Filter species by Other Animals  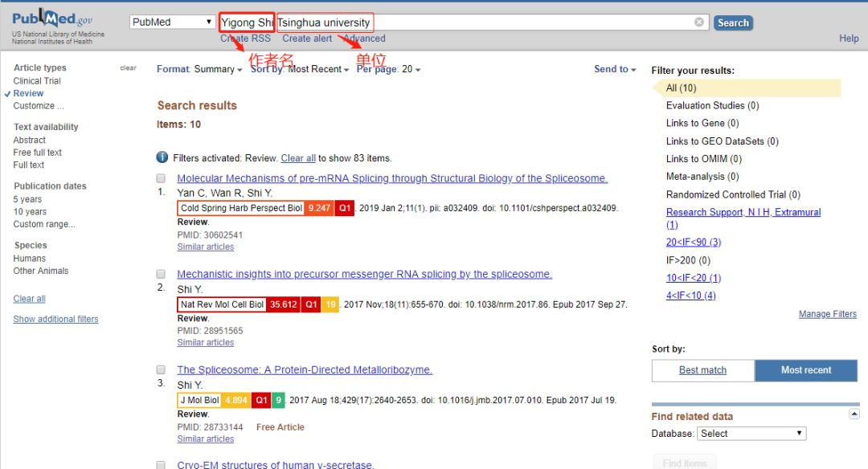[x=41, y=271]
